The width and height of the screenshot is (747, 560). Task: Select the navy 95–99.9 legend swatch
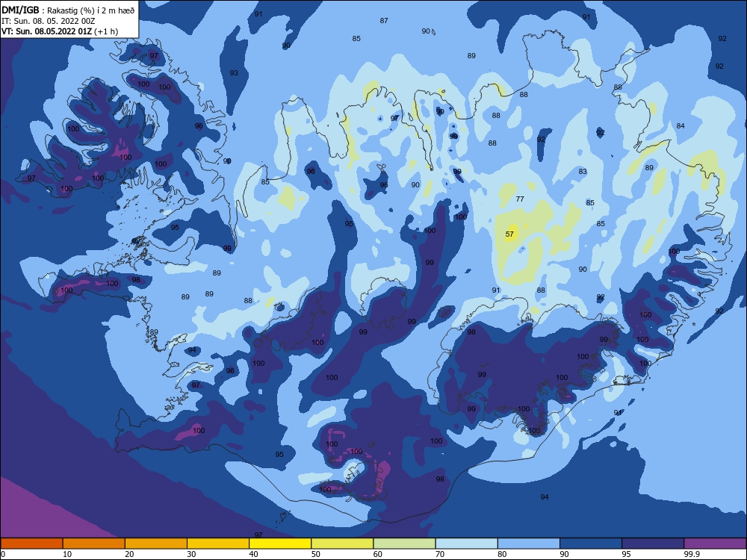[x=653, y=544]
